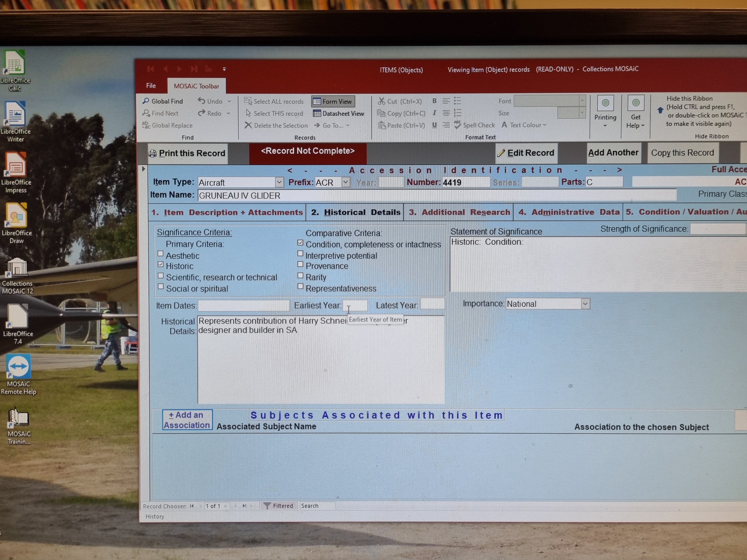Expand the font Size combo box
Image resolution: width=747 pixels, height=560 pixels.
pos(582,113)
